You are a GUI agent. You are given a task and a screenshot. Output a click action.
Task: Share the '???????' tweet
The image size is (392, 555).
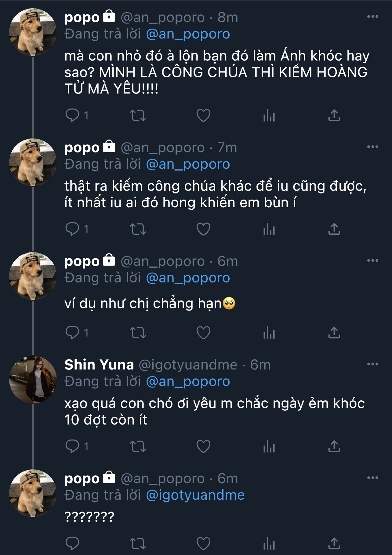(x=334, y=543)
